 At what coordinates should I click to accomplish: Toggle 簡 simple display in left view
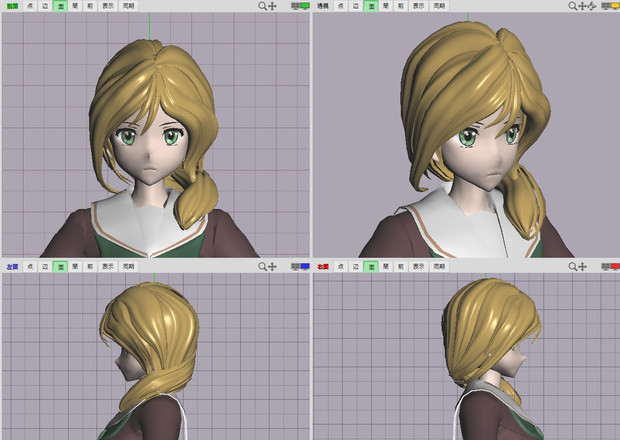click(x=75, y=266)
